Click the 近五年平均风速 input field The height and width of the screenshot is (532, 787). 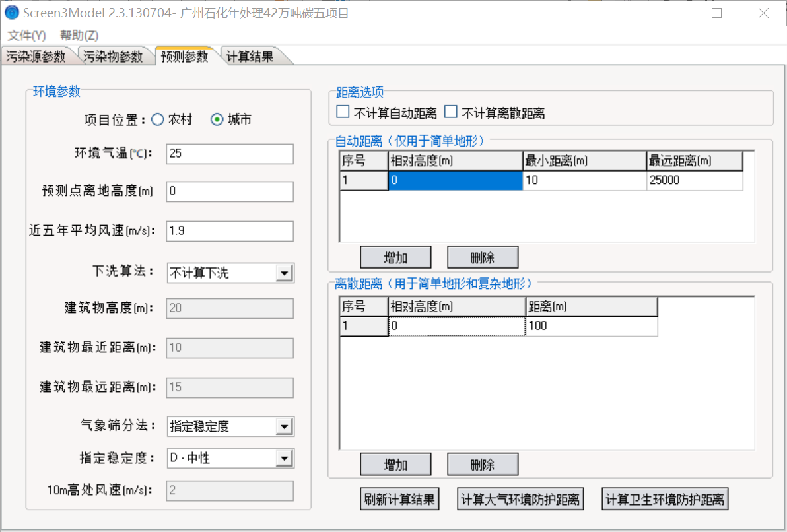[x=229, y=231]
